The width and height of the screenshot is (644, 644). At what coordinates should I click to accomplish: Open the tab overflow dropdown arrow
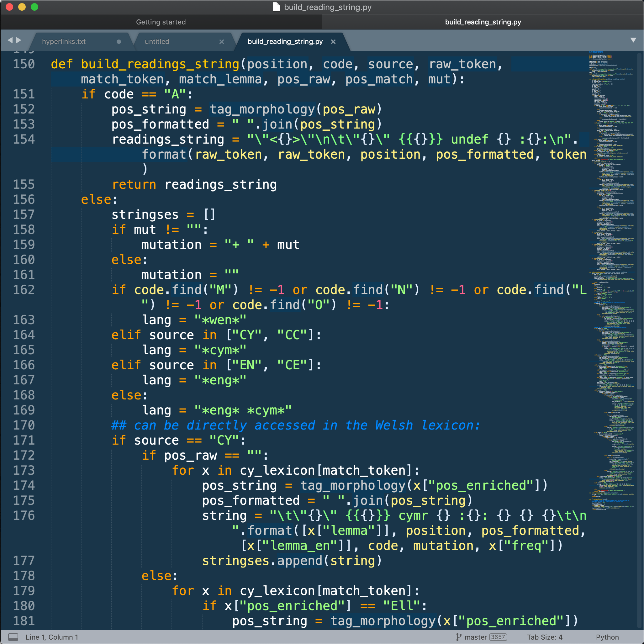[633, 40]
